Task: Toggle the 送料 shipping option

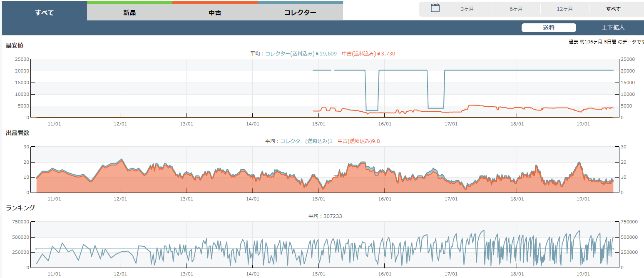Action: tap(549, 28)
